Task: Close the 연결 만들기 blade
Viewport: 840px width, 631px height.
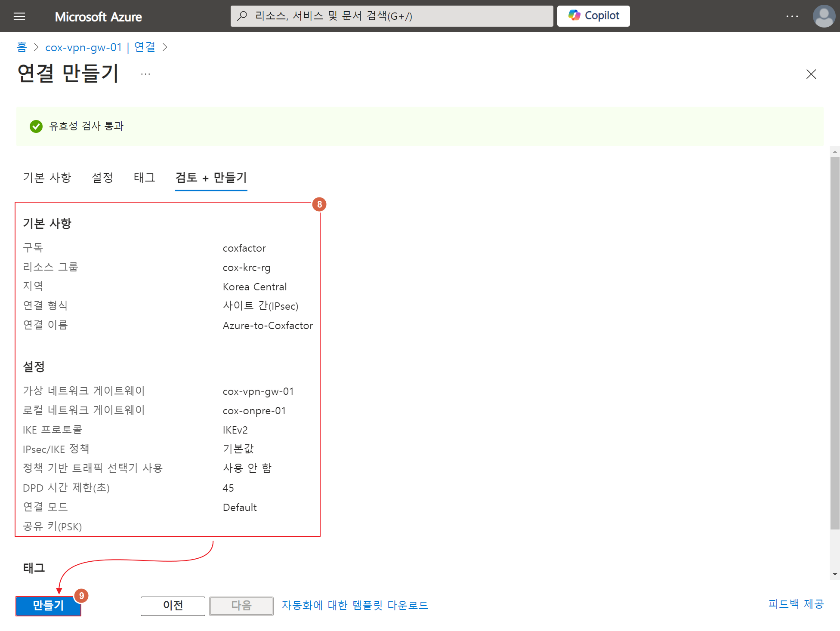Action: (811, 74)
